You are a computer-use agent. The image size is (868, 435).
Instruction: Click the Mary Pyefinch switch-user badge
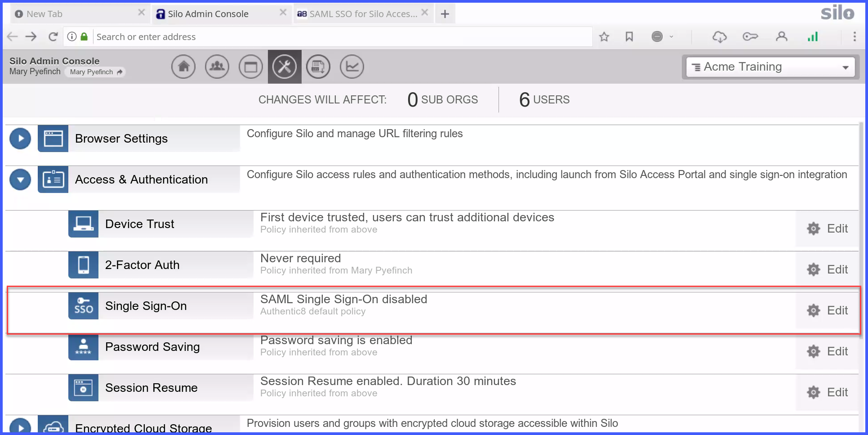(95, 72)
